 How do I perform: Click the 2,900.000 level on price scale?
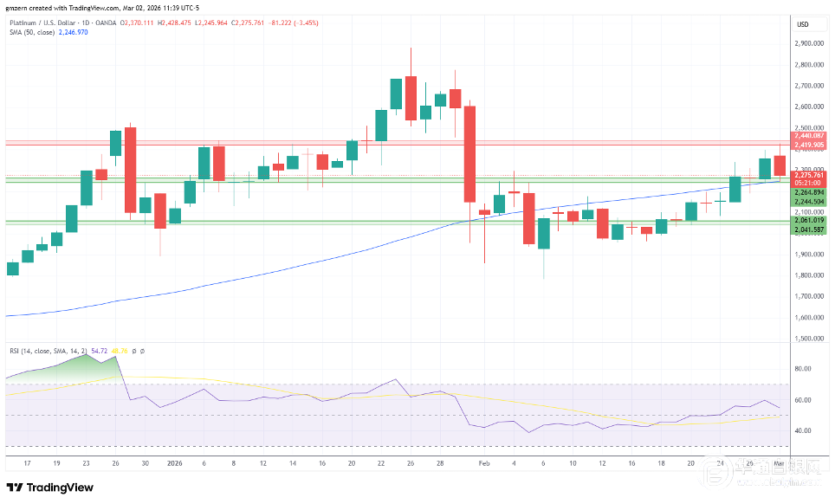pyautogui.click(x=807, y=43)
